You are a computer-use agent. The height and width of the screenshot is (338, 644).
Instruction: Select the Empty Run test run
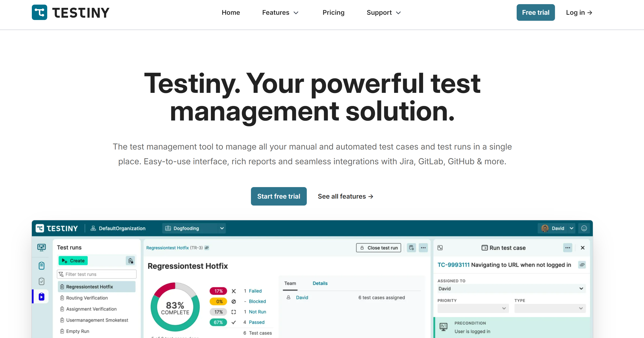point(96,331)
